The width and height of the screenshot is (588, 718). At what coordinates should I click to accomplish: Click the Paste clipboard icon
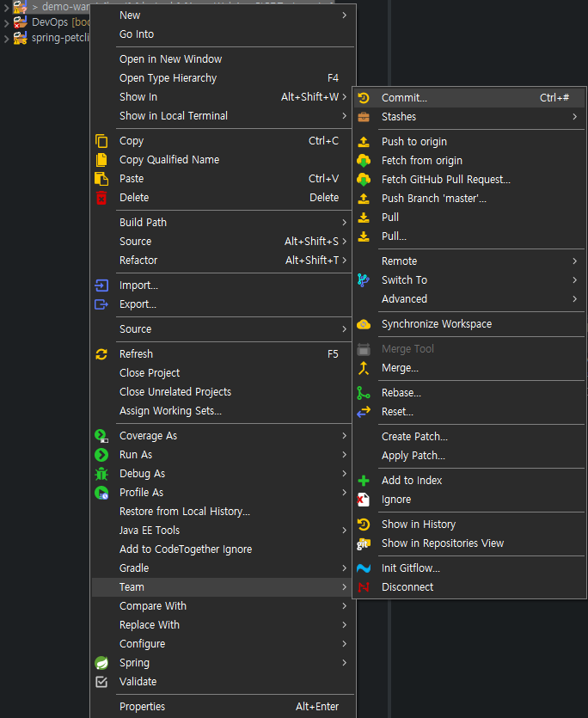[101, 179]
